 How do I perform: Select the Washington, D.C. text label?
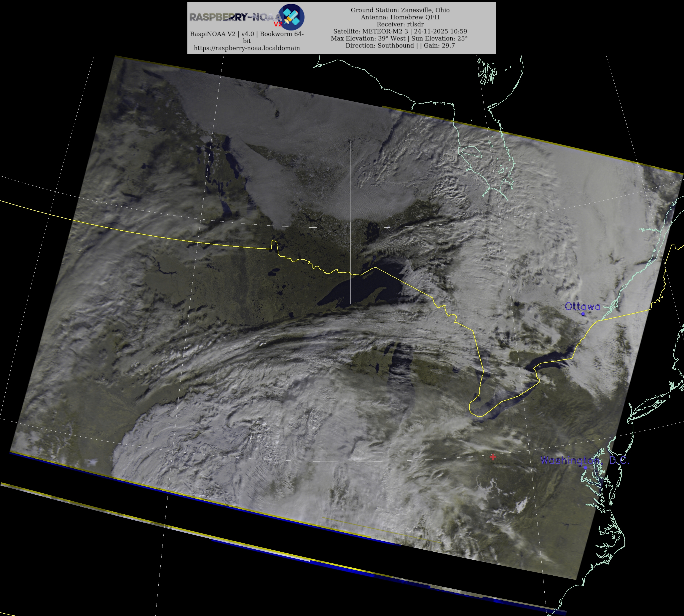point(584,460)
